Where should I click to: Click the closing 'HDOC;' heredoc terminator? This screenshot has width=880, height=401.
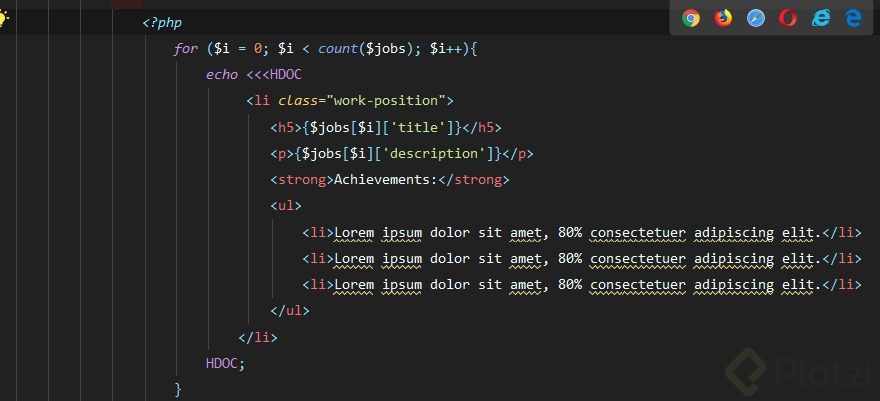click(226, 363)
